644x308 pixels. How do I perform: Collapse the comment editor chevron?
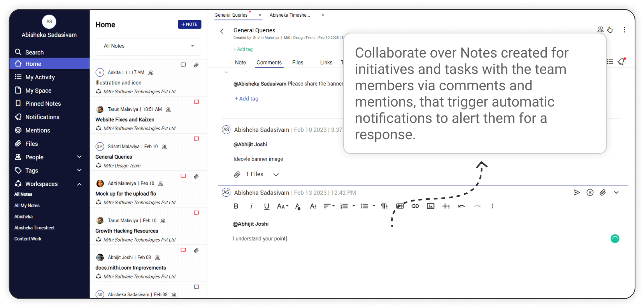pyautogui.click(x=616, y=192)
